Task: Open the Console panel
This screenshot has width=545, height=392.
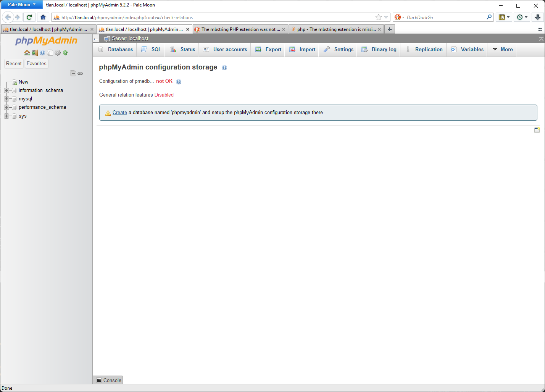Action: click(108, 380)
